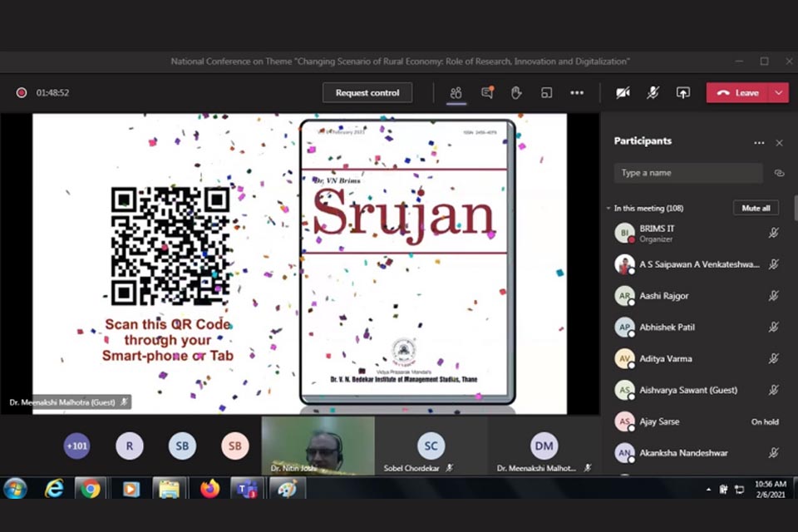
Task: Open Google Chrome from the taskbar
Action: (x=90, y=490)
